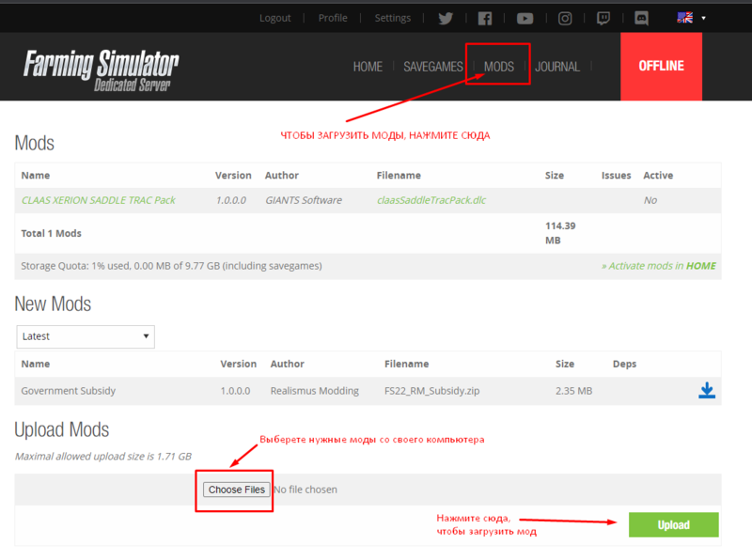Go to the HOME section
Screen dimensions: 752x560
(368, 67)
